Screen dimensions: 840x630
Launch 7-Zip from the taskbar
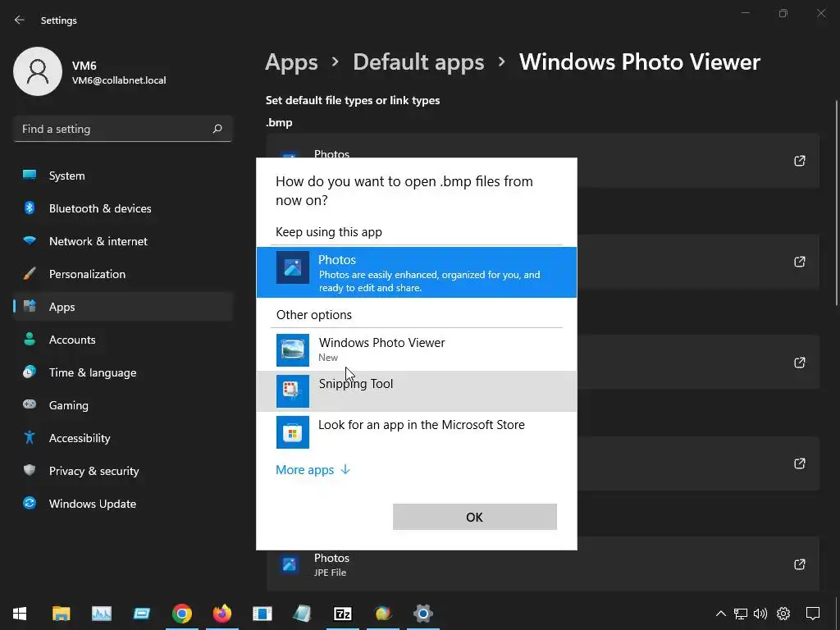[343, 614]
